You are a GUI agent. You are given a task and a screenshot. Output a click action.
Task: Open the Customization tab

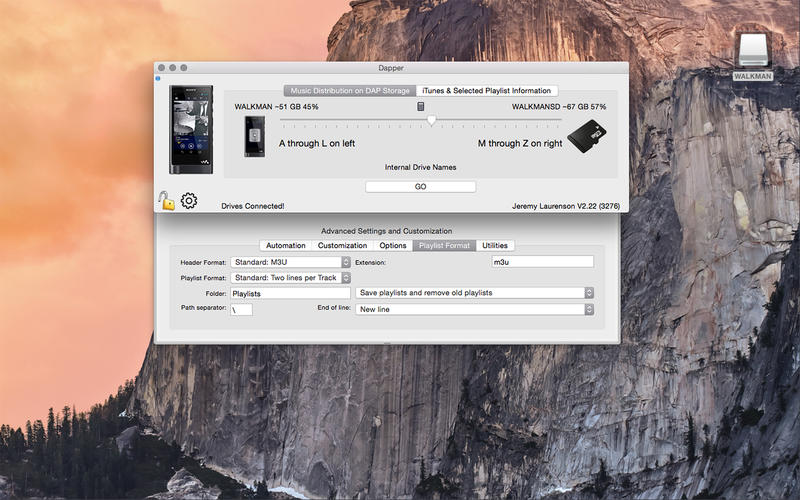tap(342, 245)
